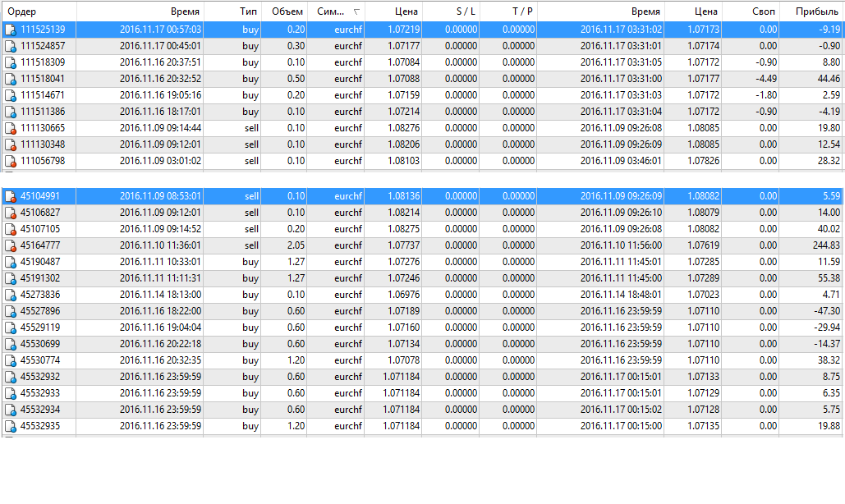Image resolution: width=845 pixels, height=504 pixels.
Task: Click open price 1.07159
Action: 404,95
